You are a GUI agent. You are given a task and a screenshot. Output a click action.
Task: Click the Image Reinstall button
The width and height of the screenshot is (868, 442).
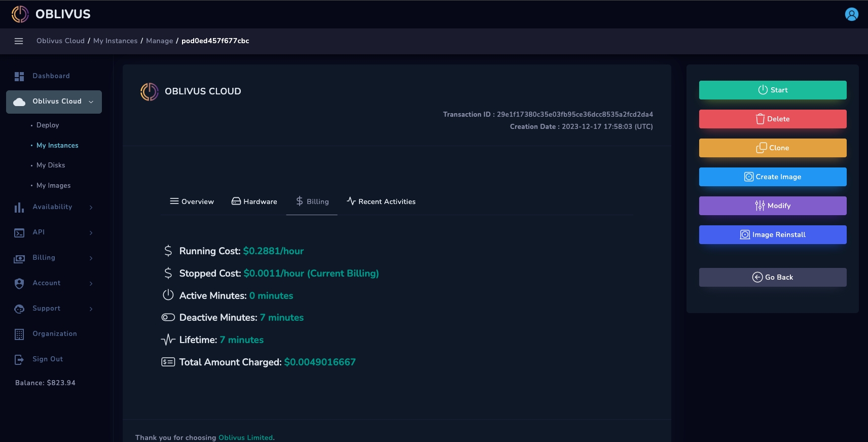[773, 234]
